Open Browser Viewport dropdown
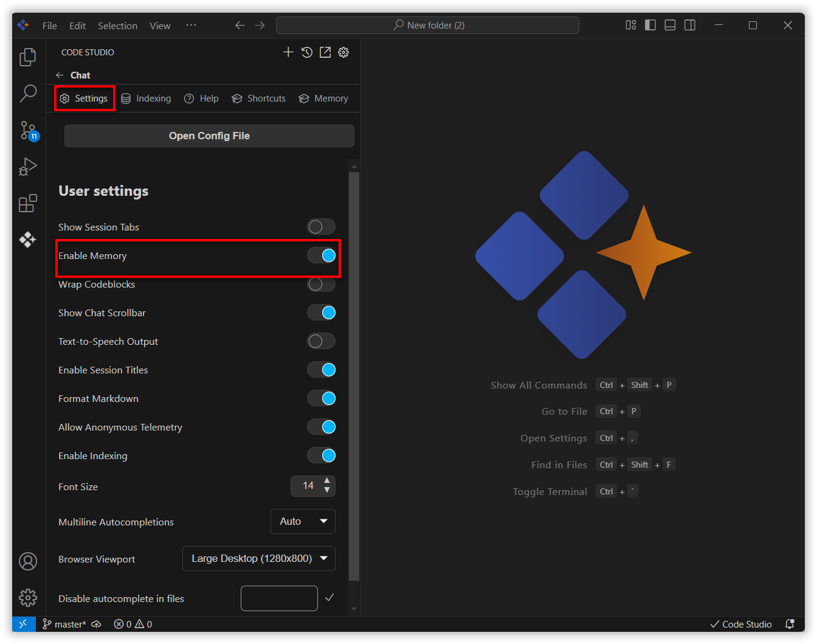This screenshot has height=644, width=817. point(259,558)
